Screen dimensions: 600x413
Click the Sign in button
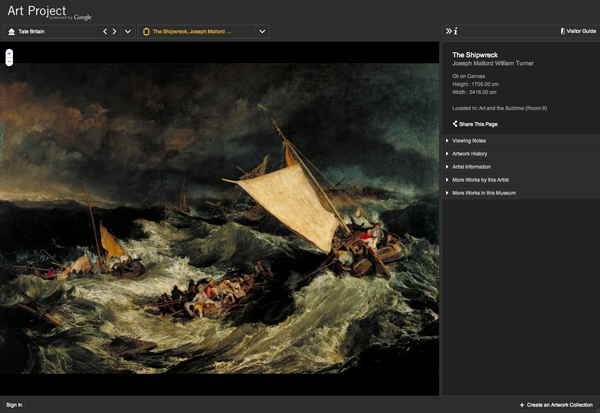14,405
